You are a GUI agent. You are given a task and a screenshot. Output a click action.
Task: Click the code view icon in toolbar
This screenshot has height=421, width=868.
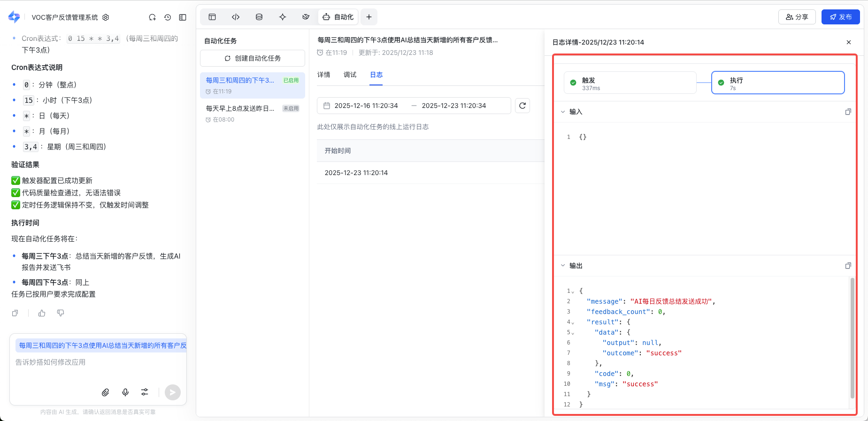point(236,17)
